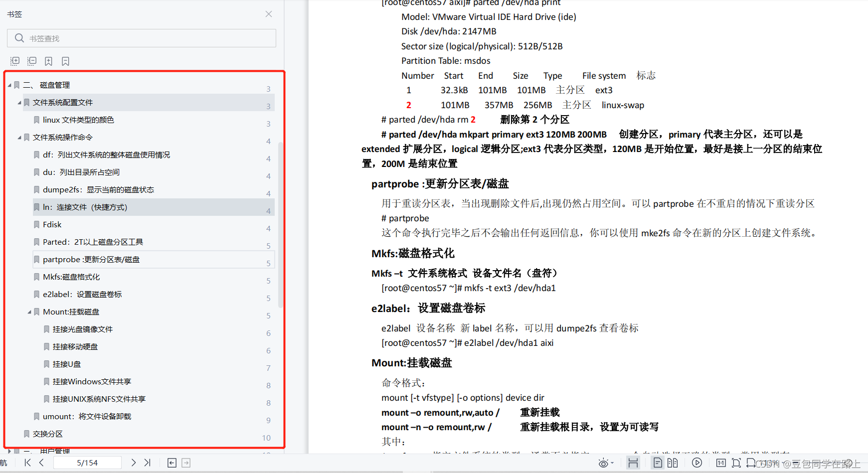This screenshot has height=473, width=868.
Task: Click the bookmark panel scrollbar
Action: [x=281, y=224]
